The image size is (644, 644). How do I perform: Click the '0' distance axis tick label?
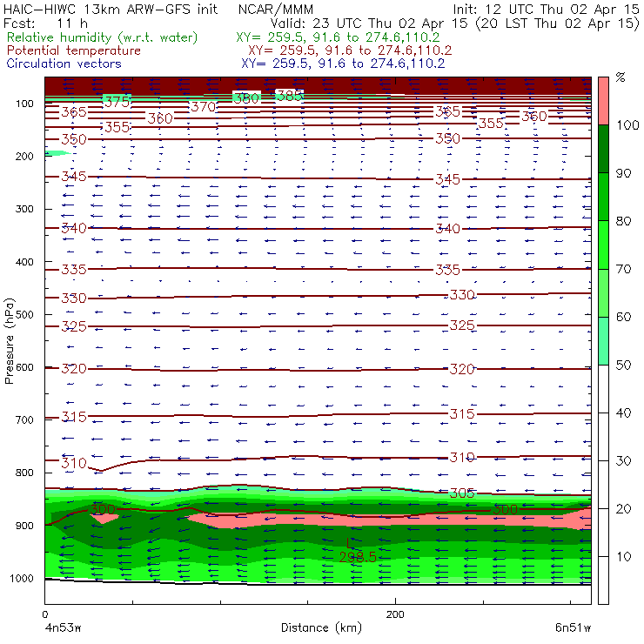point(45,614)
